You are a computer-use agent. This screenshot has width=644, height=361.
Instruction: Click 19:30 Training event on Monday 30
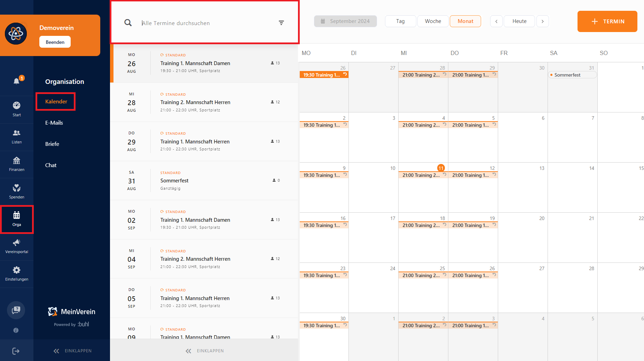tap(324, 325)
